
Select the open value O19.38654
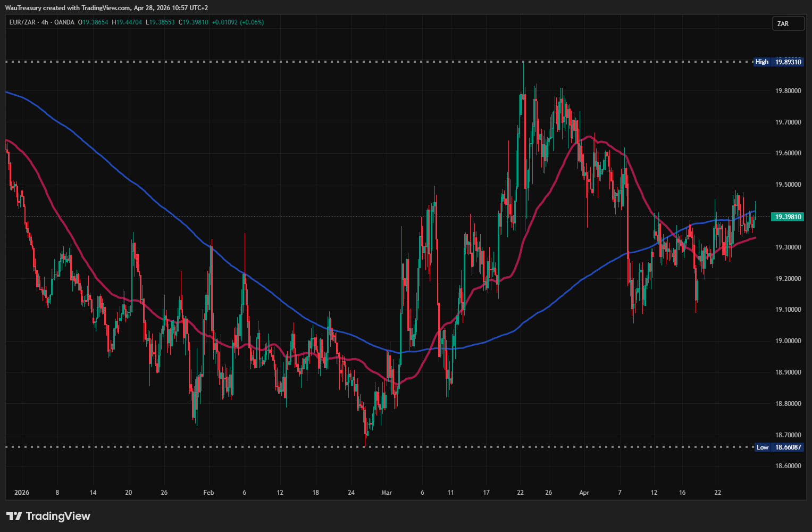tap(93, 22)
